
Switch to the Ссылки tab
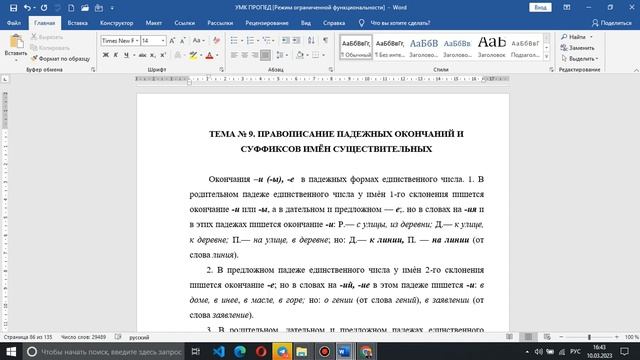pos(184,23)
